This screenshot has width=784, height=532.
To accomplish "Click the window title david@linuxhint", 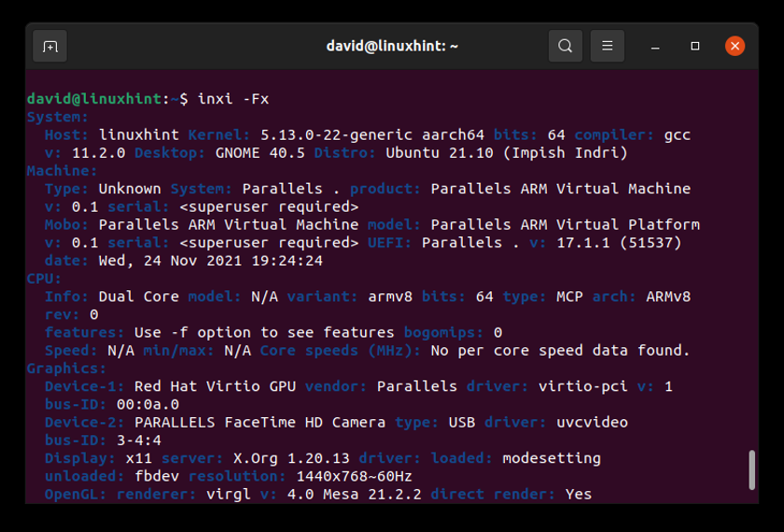I will (392, 46).
